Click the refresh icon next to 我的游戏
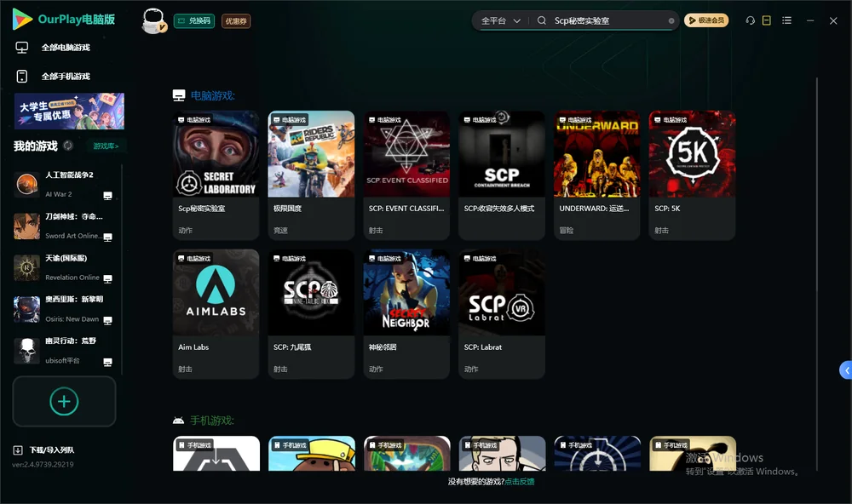The image size is (852, 504). (x=68, y=146)
